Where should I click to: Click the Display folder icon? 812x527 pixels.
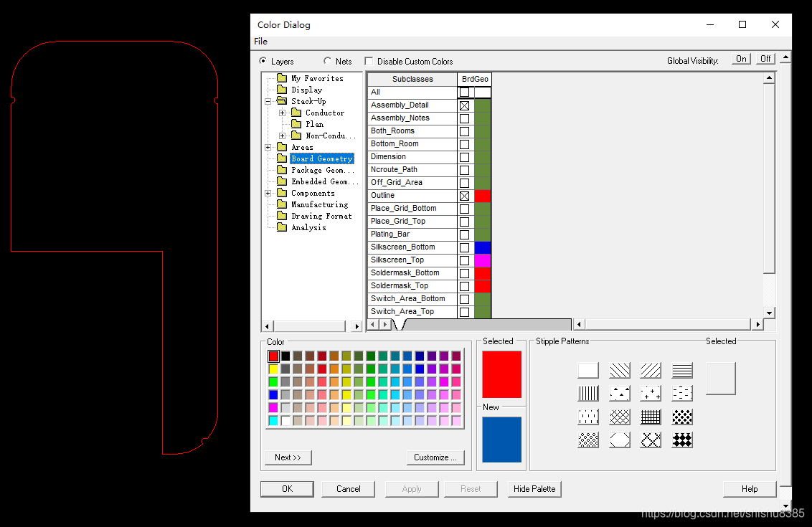[282, 90]
